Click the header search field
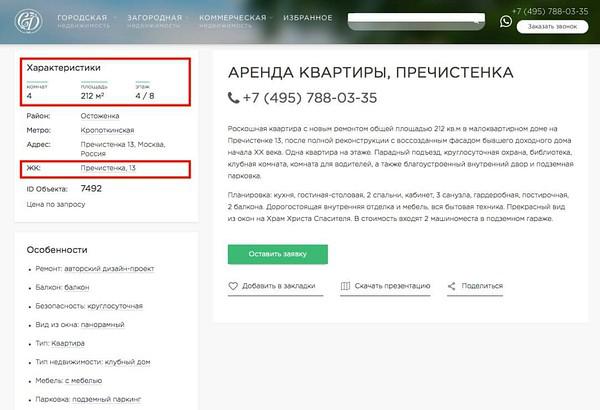 (410, 19)
